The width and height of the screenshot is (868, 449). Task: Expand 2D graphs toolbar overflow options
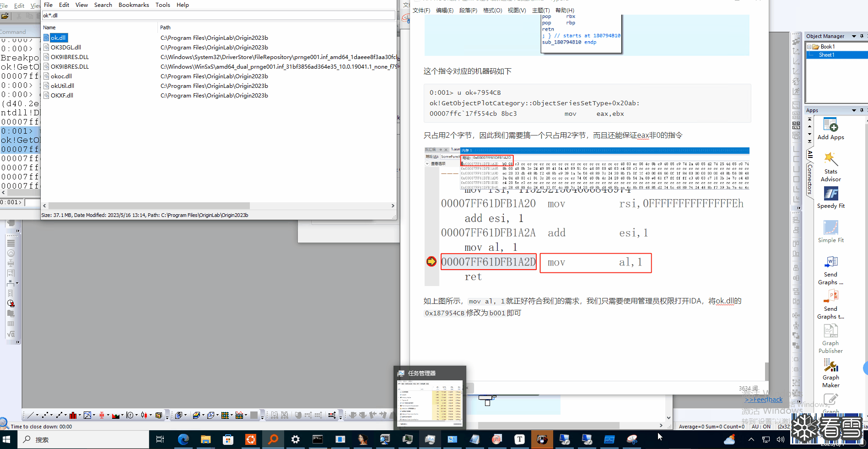(x=167, y=417)
